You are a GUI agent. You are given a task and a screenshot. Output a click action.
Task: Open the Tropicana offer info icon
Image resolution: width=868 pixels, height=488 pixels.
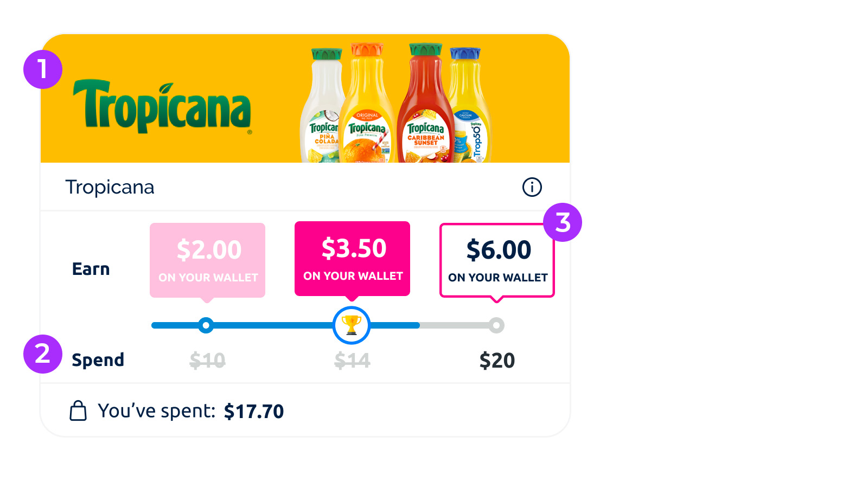click(x=532, y=187)
